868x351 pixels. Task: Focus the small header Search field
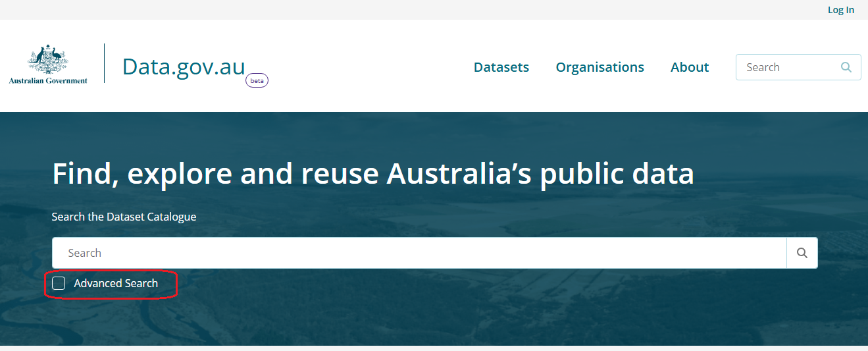[x=786, y=67]
